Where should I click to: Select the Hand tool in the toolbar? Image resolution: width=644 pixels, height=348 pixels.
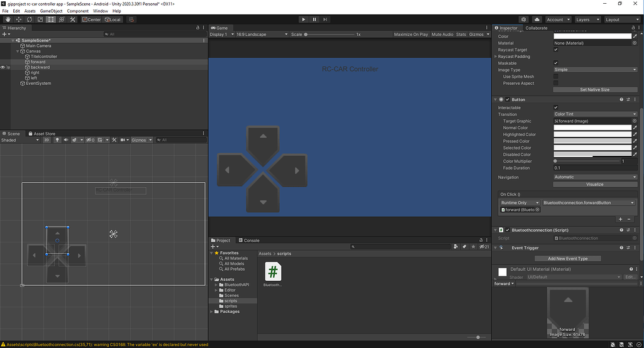click(8, 19)
